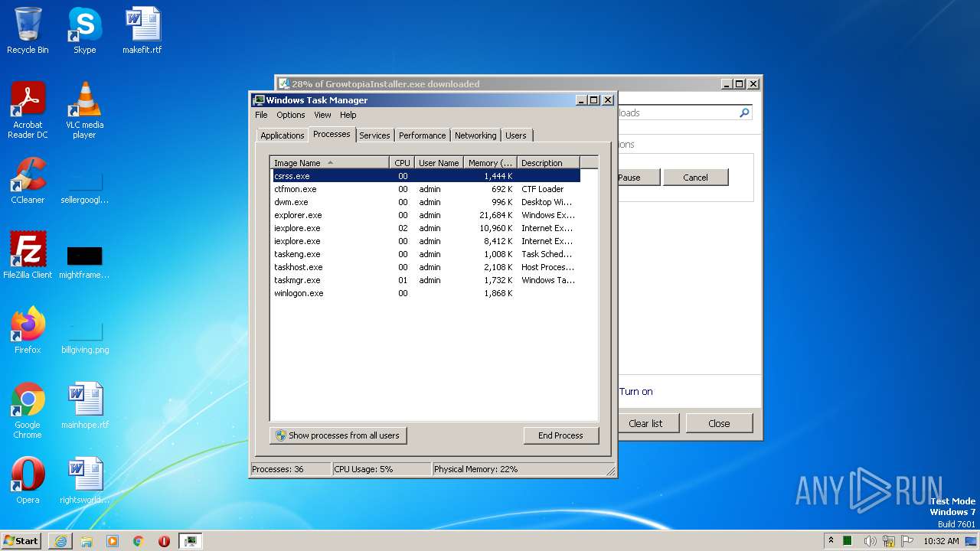Select the winlogon.exe process row
This screenshot has height=551, width=980.
425,293
